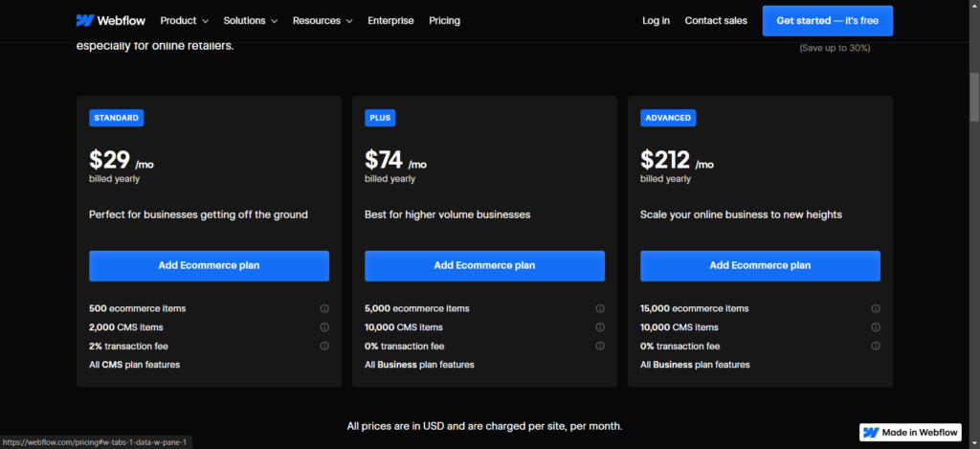Open info icon for 500 ecommerce items
980x449 pixels.
click(x=324, y=308)
